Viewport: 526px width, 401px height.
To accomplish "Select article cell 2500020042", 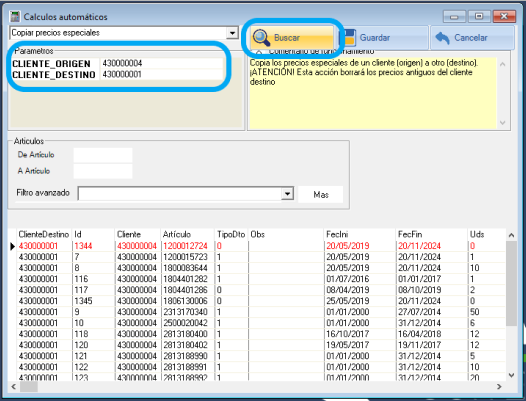I will pos(187,323).
